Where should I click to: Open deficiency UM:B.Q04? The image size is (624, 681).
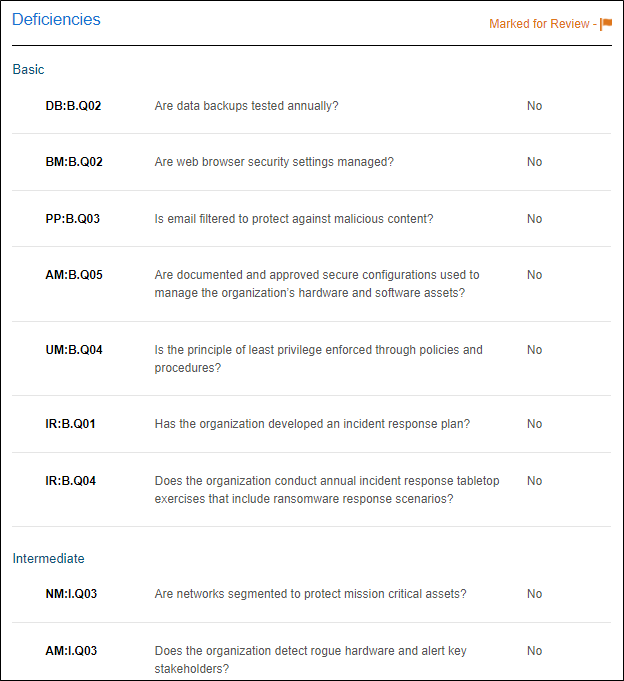click(x=74, y=350)
